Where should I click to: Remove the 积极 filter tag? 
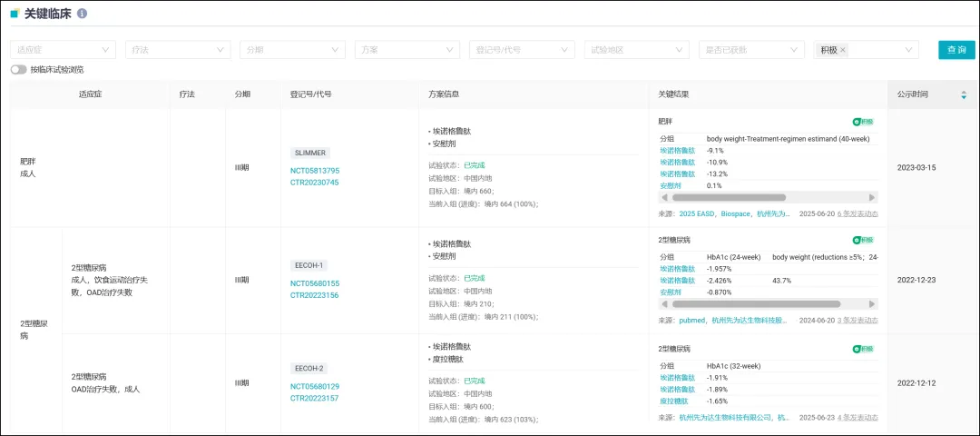coord(843,50)
